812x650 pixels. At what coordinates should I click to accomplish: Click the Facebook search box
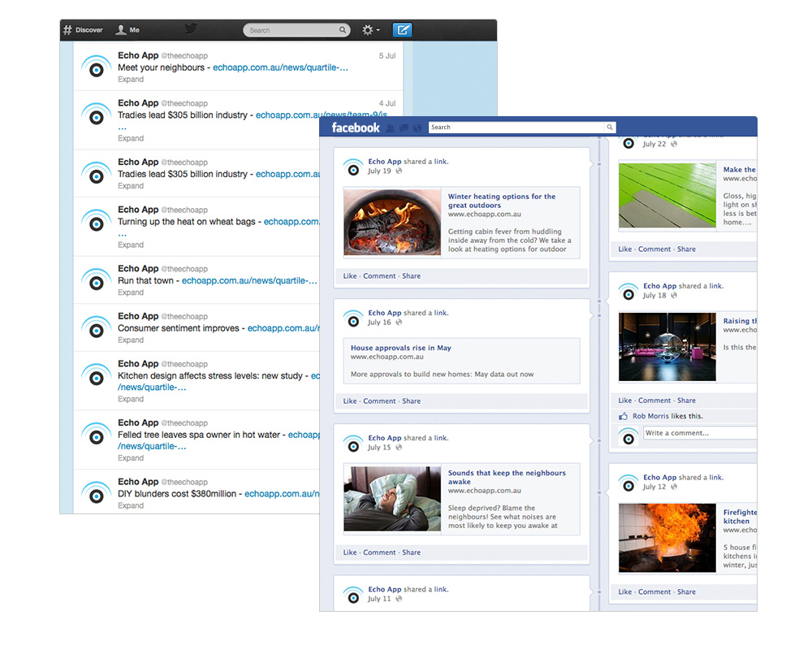(x=516, y=127)
